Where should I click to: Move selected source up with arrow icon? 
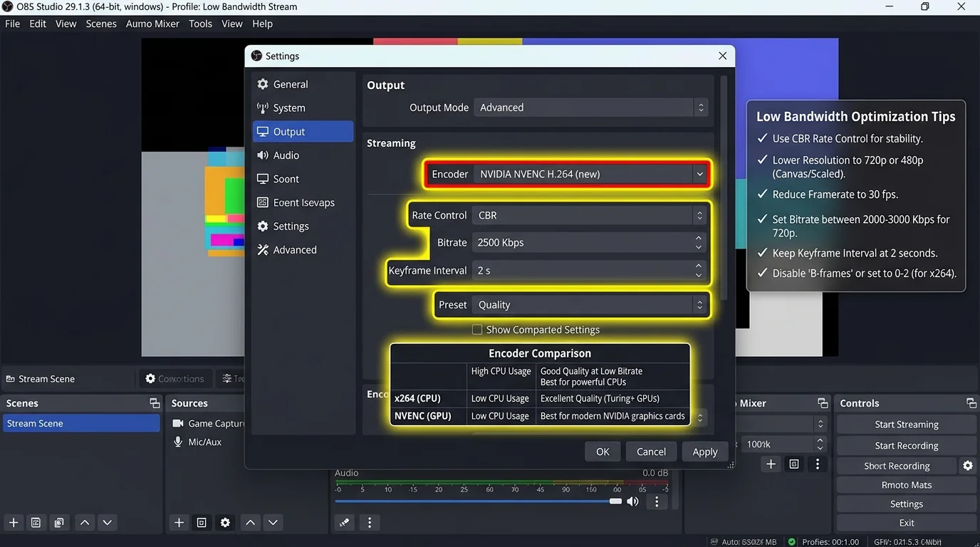[250, 523]
